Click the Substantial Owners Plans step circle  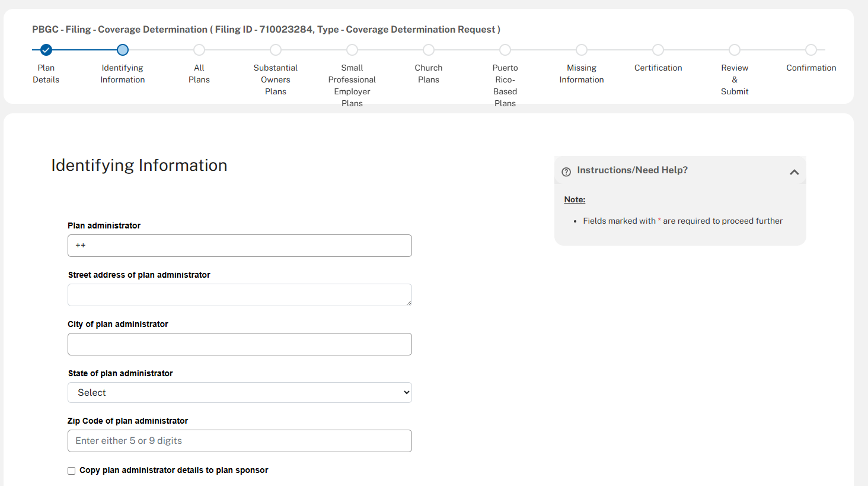click(276, 50)
